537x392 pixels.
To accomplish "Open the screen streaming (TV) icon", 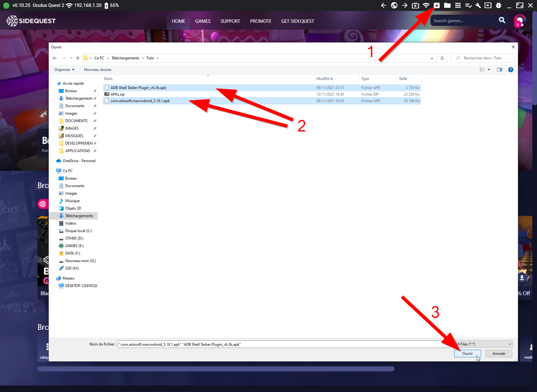I will coord(415,5).
